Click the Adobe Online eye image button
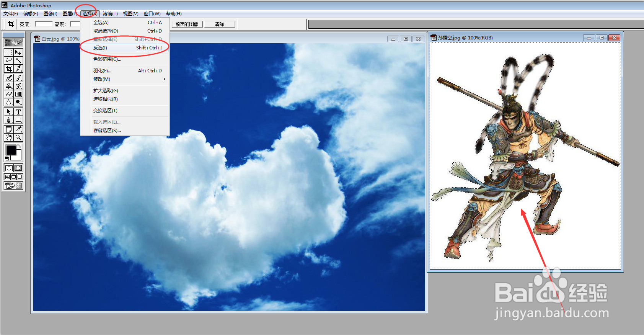The image size is (644, 335). click(13, 42)
